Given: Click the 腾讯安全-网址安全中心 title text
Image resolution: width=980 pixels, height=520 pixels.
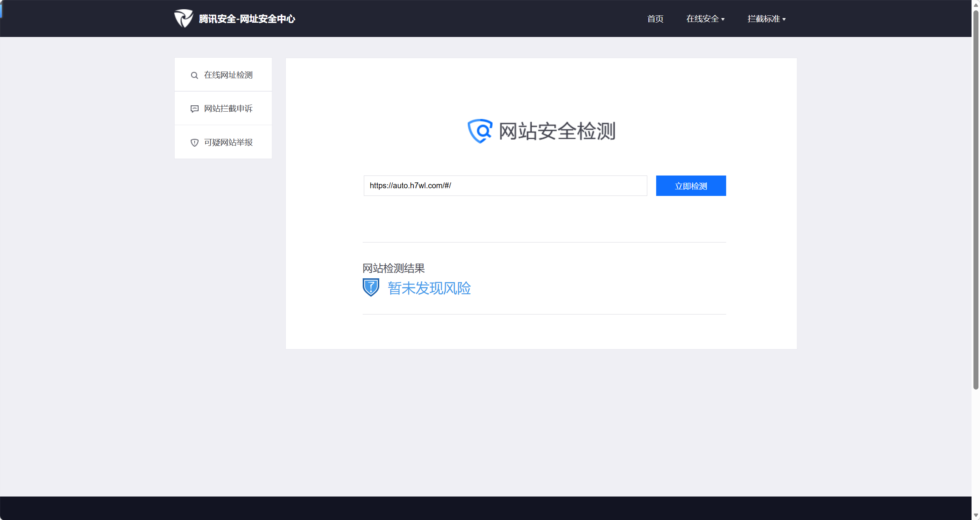Looking at the screenshot, I should [247, 19].
